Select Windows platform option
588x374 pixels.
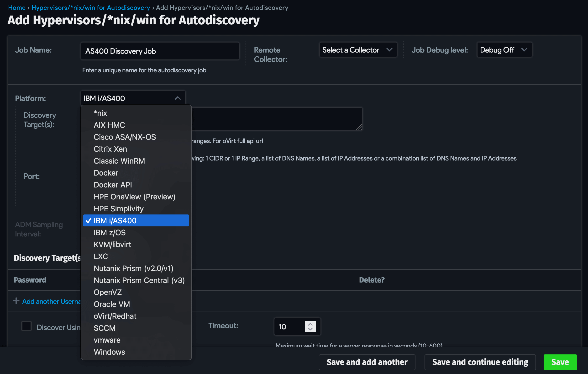(x=136, y=352)
